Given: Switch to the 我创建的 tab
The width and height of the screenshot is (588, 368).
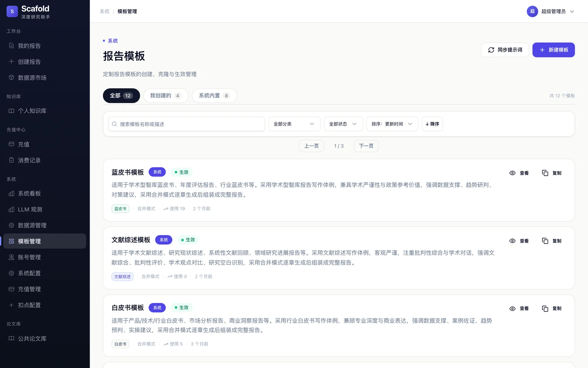Looking at the screenshot, I should coord(166,96).
